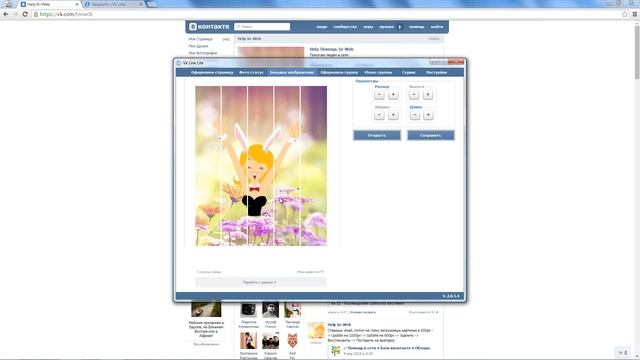Bookmark the page with the star icon
Screen dimensions: 640x360
(x=624, y=14)
